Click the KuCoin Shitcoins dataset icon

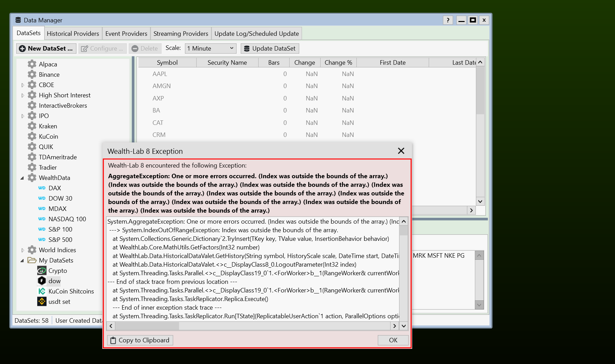(x=42, y=291)
